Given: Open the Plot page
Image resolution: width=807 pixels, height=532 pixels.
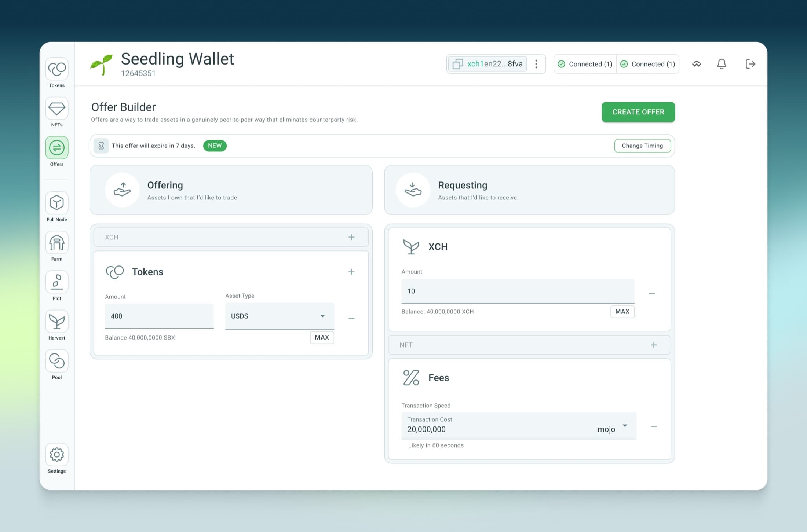Looking at the screenshot, I should coord(56,282).
